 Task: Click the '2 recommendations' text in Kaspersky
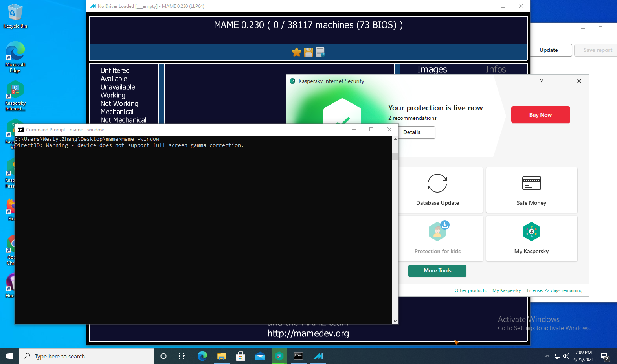coord(412,118)
